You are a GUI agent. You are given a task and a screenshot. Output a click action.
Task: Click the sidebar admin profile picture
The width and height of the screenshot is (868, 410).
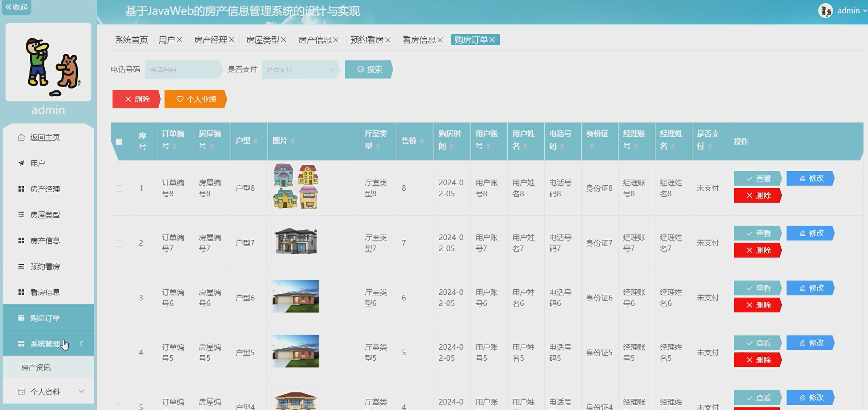pyautogui.click(x=48, y=62)
